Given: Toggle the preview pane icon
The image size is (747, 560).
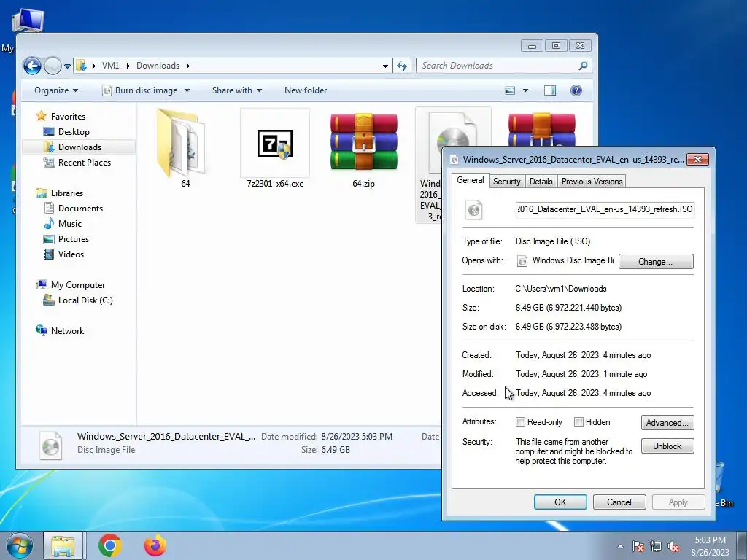Looking at the screenshot, I should click(x=550, y=90).
